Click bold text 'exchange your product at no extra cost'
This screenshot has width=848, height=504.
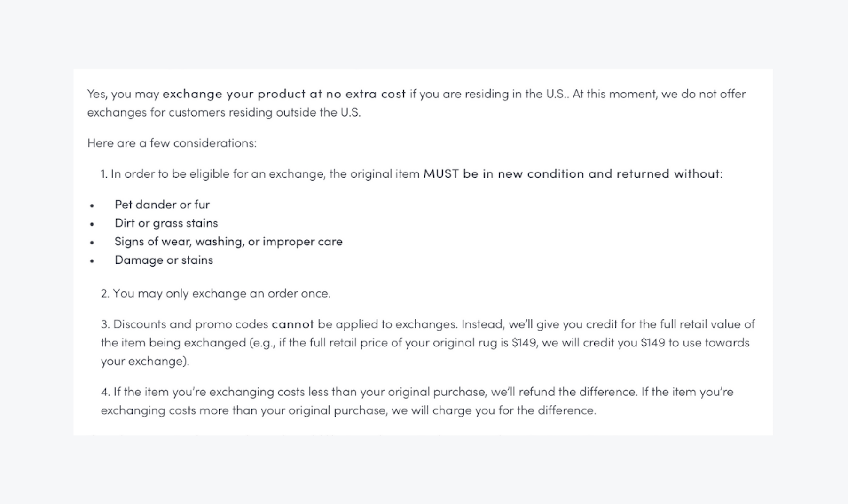[284, 94]
